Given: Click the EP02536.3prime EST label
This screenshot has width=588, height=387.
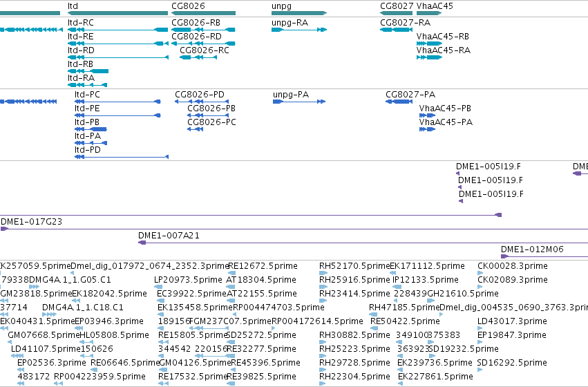Looking at the screenshot, I should [x=52, y=363].
